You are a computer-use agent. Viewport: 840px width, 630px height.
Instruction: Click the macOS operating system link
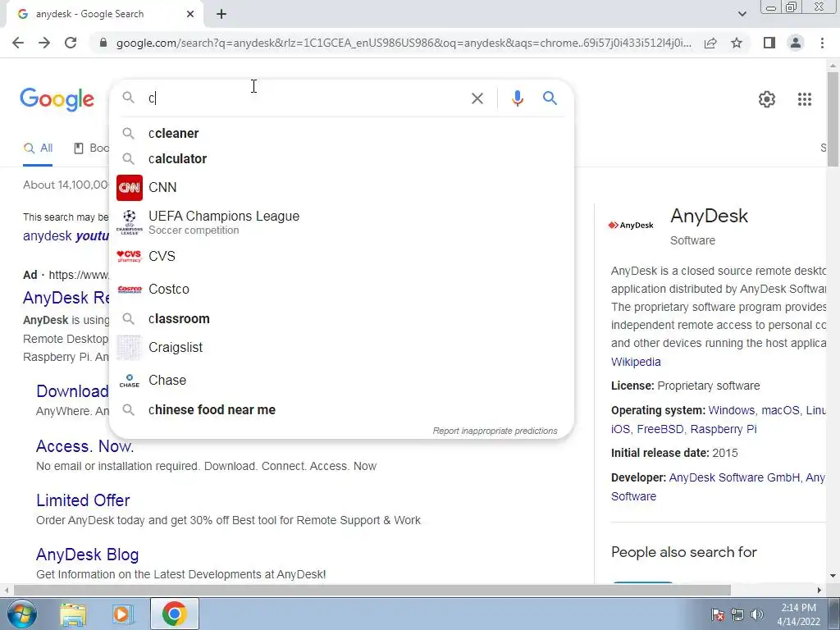[x=780, y=410]
